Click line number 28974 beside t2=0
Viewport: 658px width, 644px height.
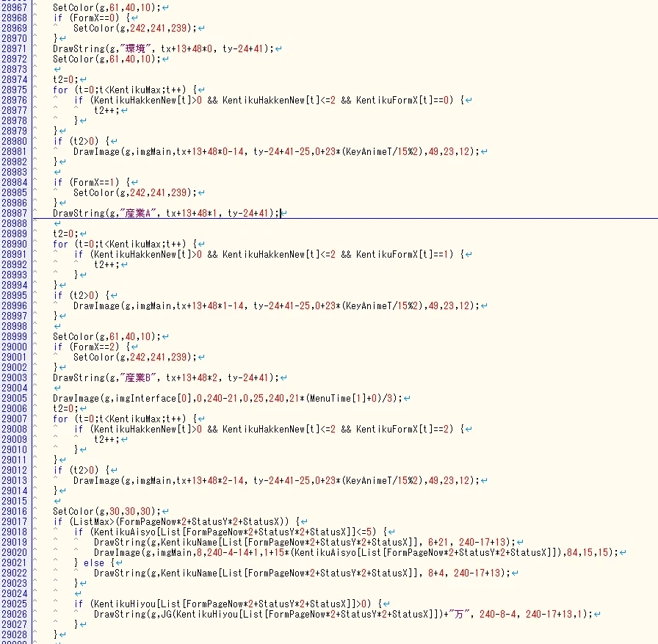pyautogui.click(x=14, y=80)
